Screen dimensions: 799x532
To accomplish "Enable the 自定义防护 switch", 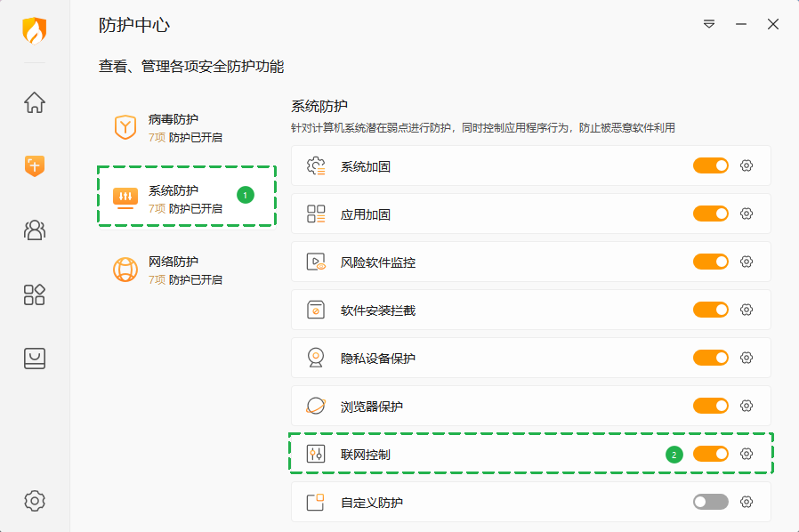I will (710, 502).
